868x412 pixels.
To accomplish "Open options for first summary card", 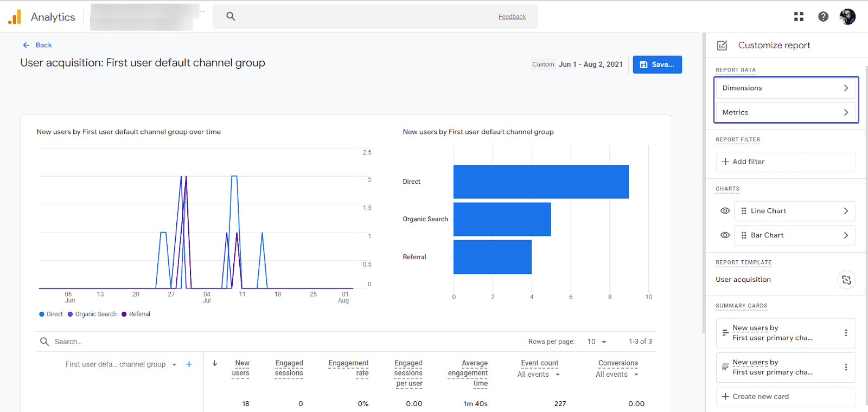I will point(846,333).
